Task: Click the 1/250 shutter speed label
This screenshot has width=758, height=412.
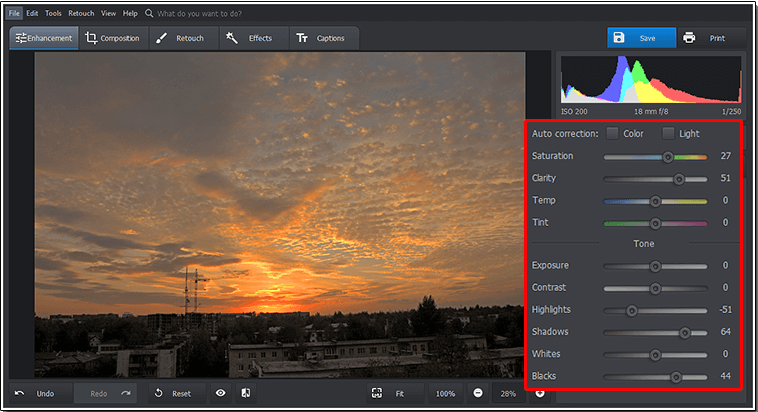Action: (731, 112)
